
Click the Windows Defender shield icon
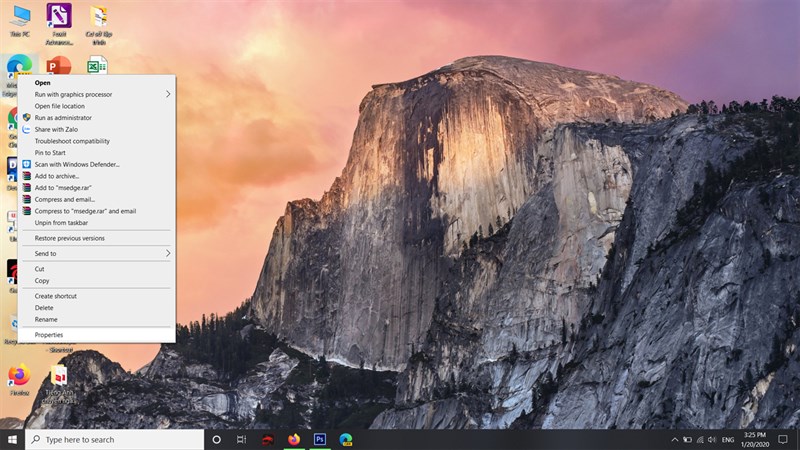pos(27,164)
